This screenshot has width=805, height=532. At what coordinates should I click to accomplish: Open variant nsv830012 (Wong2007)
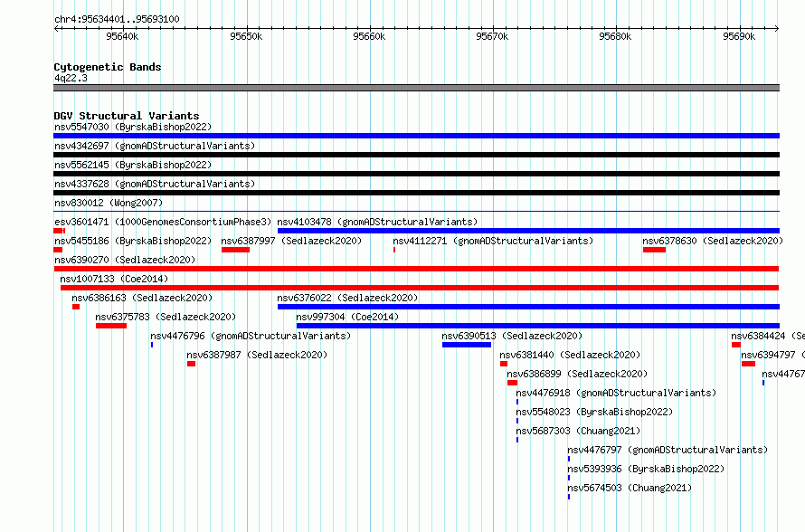click(109, 203)
